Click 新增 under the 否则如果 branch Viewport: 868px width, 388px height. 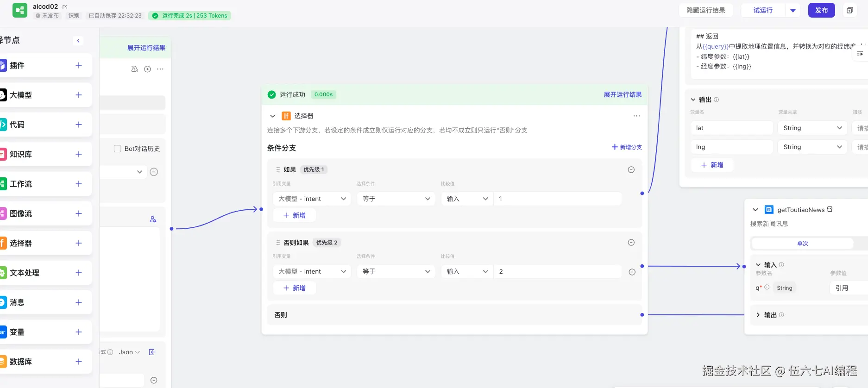click(295, 288)
